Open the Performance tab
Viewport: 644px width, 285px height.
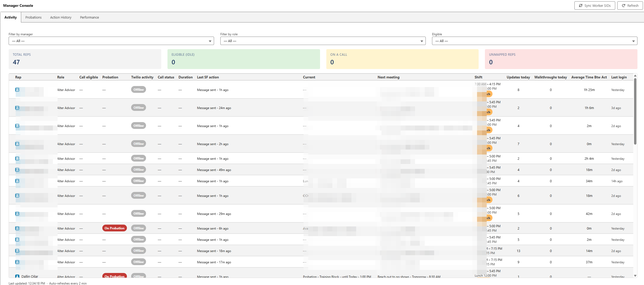pyautogui.click(x=89, y=17)
